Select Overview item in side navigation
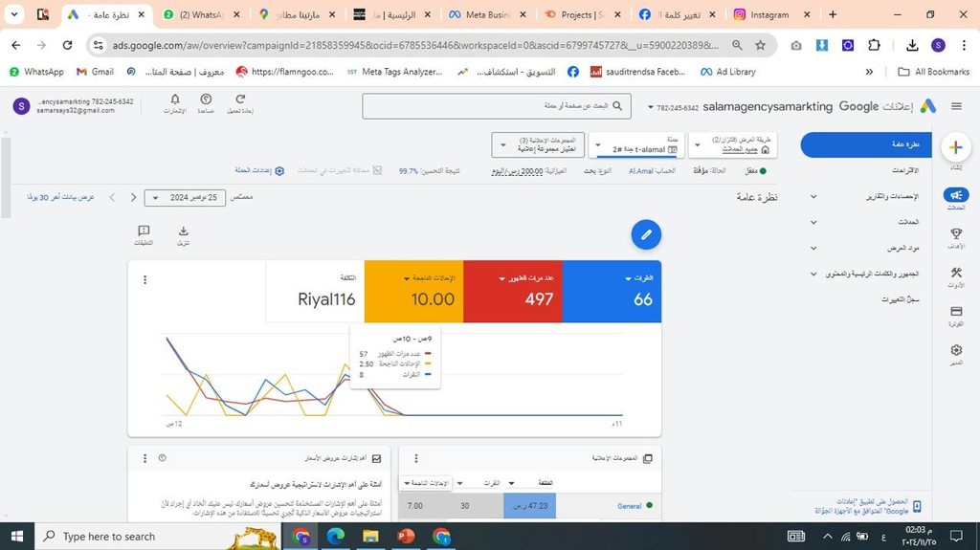This screenshot has height=550, width=980. (866, 145)
